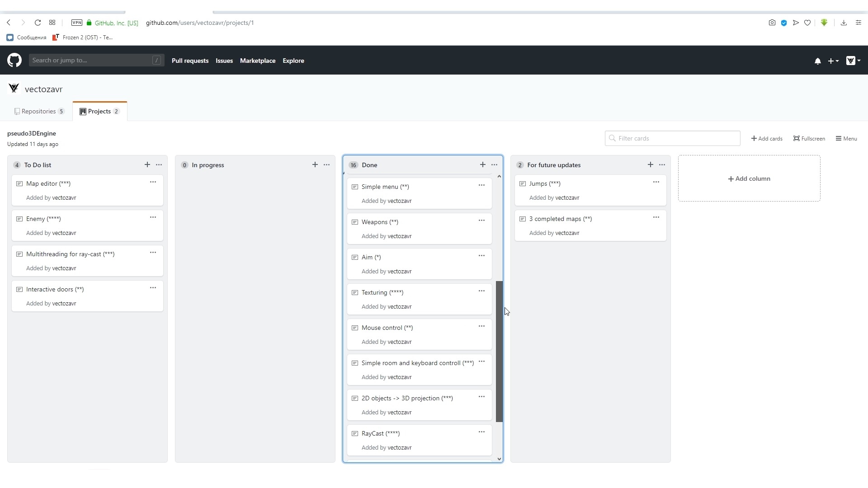
Task: Add page to bookmarks heart
Action: (807, 23)
